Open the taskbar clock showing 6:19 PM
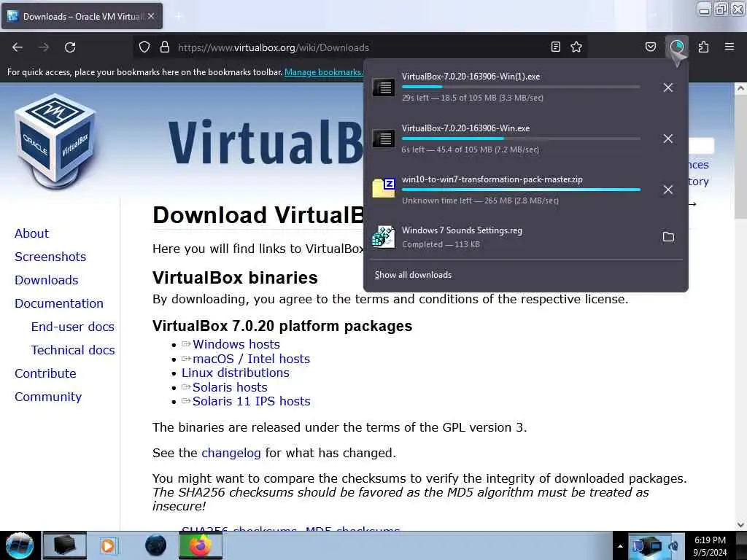 710,546
